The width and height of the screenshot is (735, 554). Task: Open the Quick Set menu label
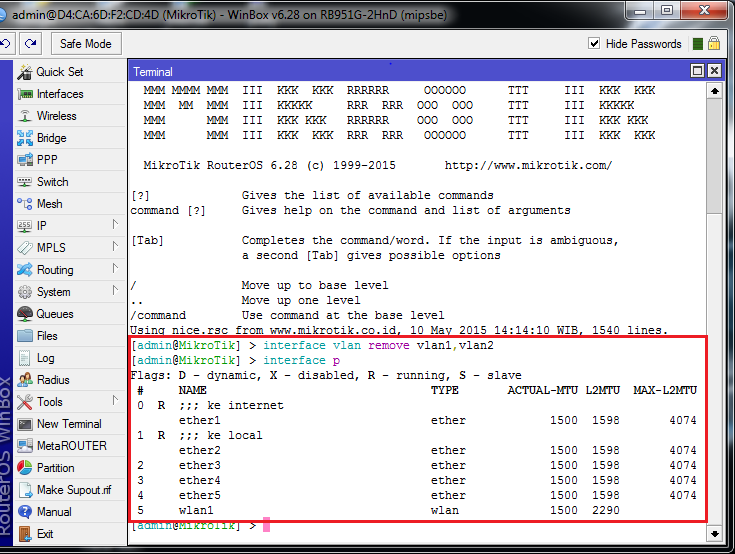[60, 72]
